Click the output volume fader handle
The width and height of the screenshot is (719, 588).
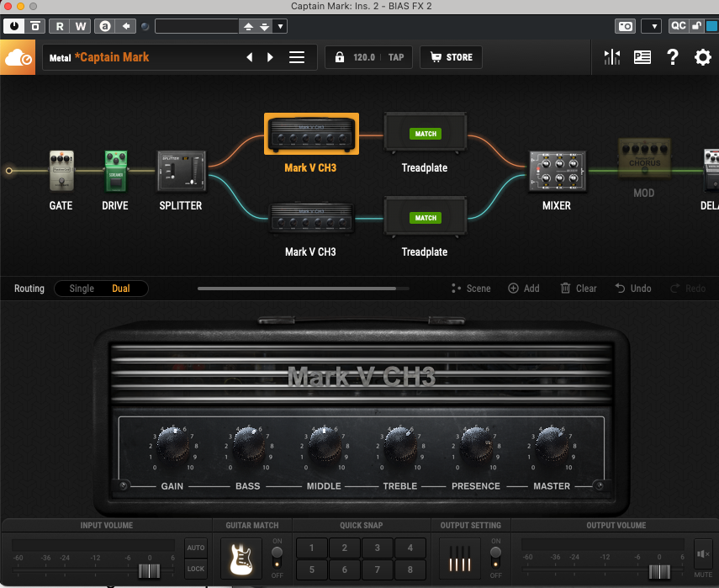click(x=659, y=572)
